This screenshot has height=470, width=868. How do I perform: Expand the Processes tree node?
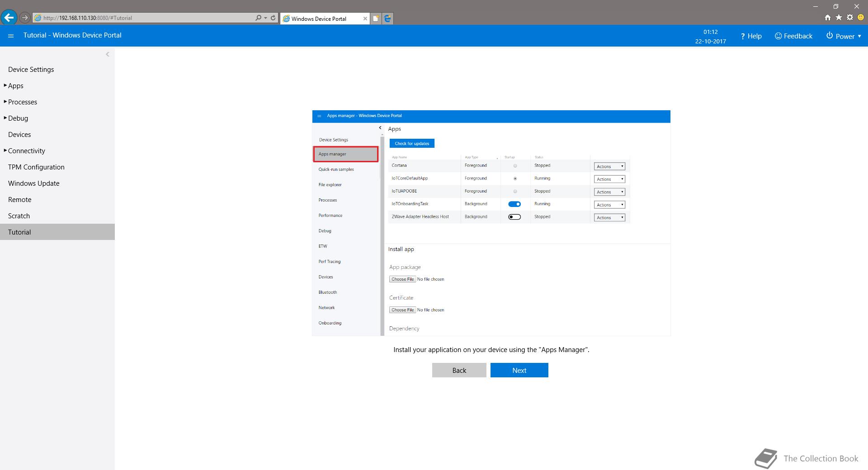pos(5,102)
